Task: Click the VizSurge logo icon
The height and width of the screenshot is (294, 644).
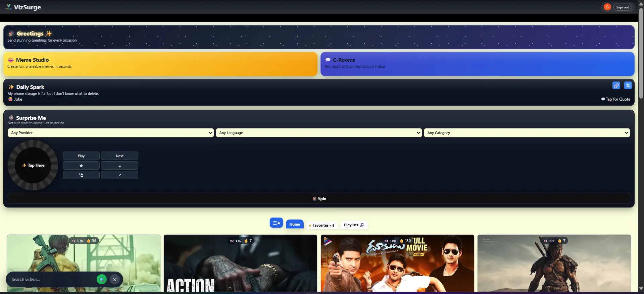Action: pyautogui.click(x=9, y=7)
